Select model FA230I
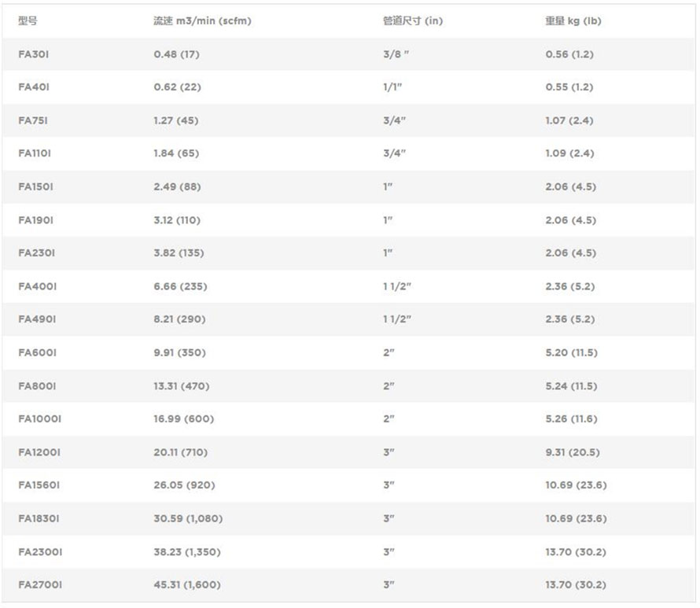The image size is (700, 608). click(37, 253)
